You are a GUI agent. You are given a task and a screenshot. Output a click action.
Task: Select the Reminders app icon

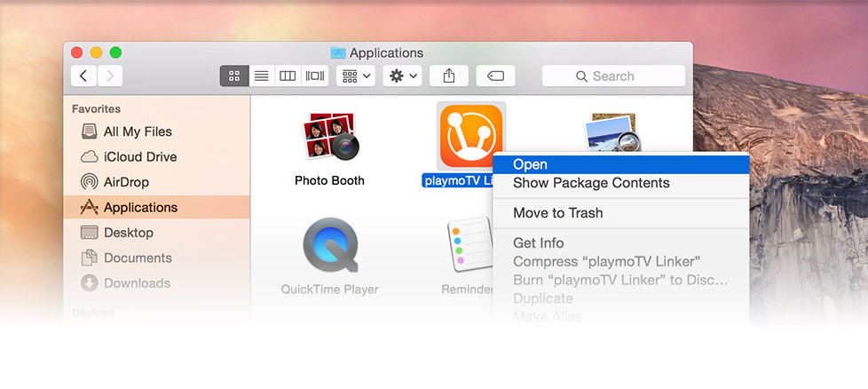click(x=470, y=244)
